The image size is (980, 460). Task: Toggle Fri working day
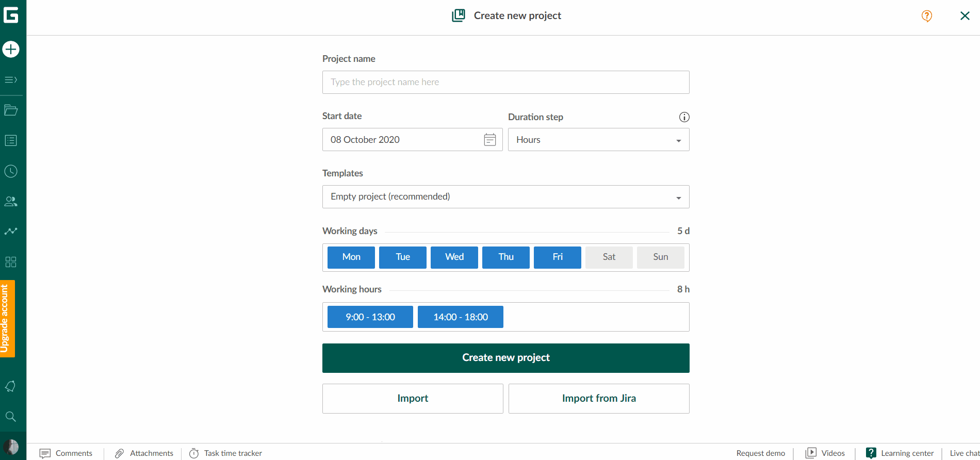coord(558,257)
